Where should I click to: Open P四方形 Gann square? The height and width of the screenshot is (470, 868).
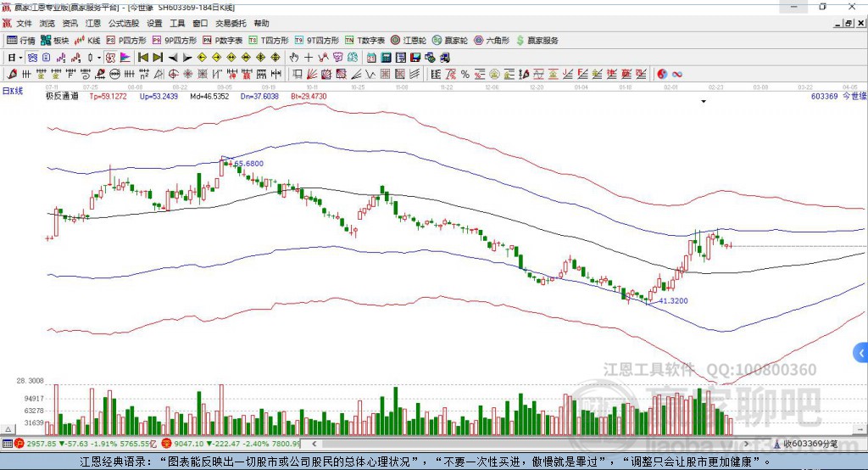126,41
